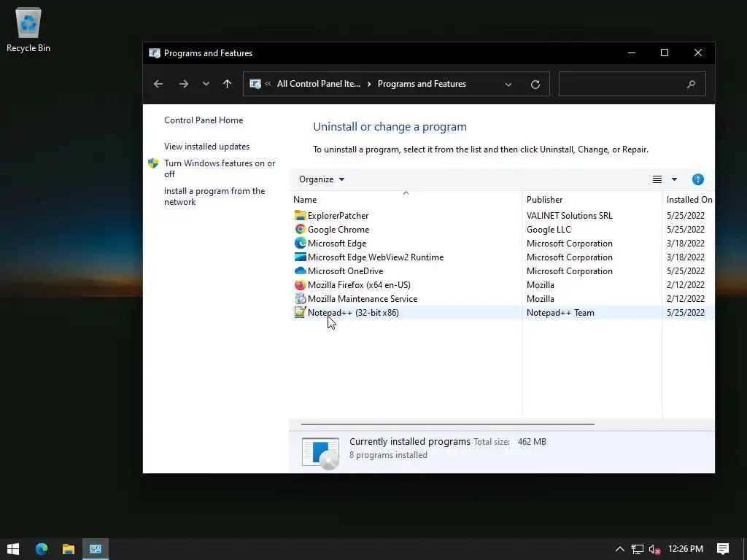Open help with the question mark icon
The height and width of the screenshot is (560, 747).
[697, 179]
